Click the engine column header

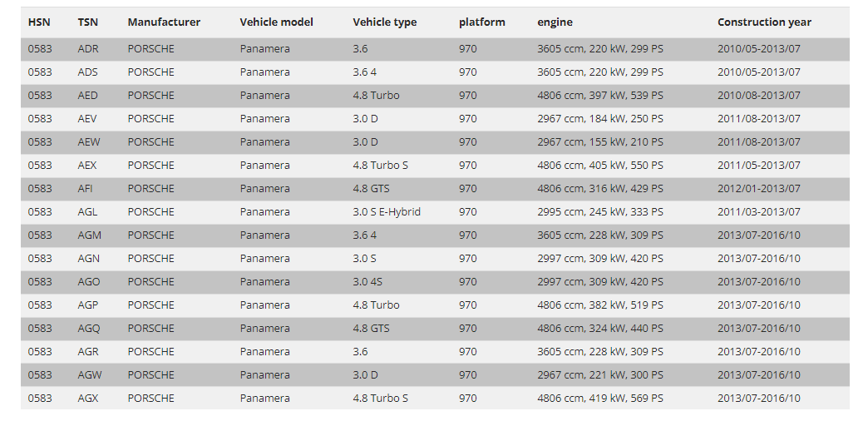(x=555, y=22)
